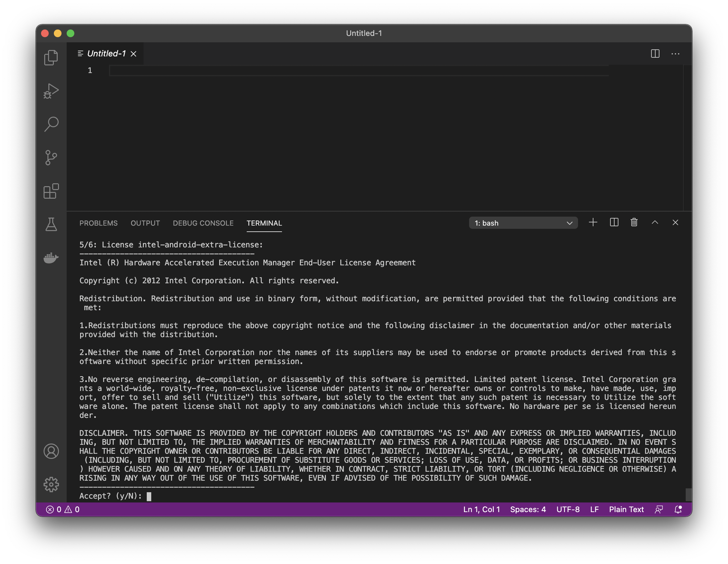Maximize the panel size with chevron
This screenshot has height=564, width=728.
click(x=655, y=222)
